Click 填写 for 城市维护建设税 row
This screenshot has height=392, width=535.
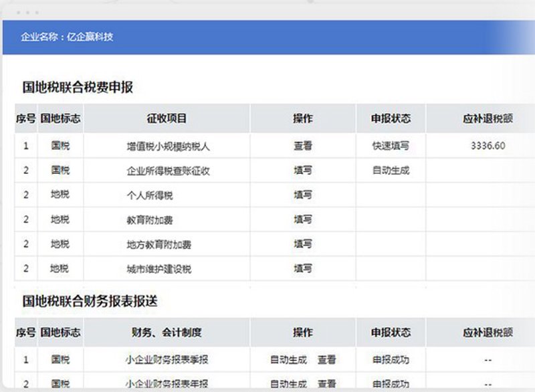pos(303,268)
